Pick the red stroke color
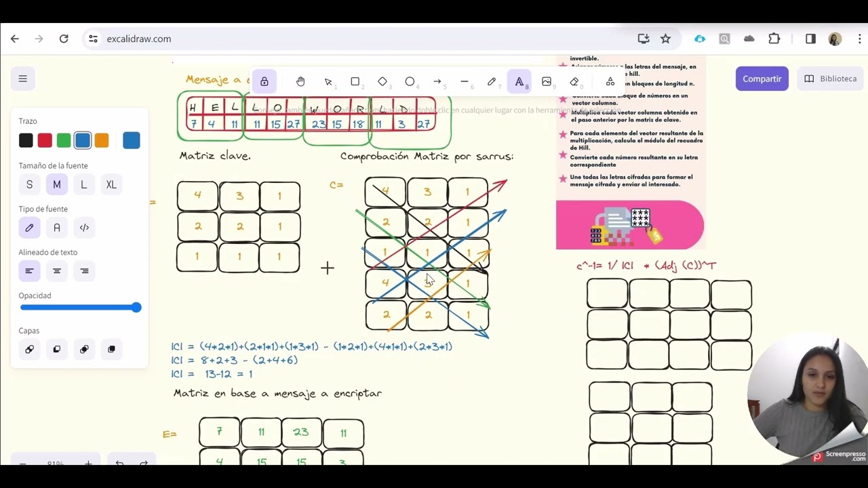 coord(45,140)
